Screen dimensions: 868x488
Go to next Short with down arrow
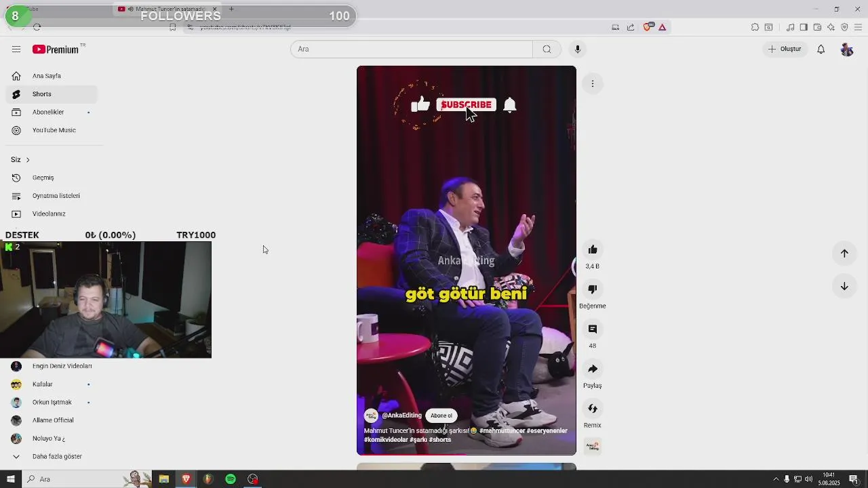pos(844,286)
